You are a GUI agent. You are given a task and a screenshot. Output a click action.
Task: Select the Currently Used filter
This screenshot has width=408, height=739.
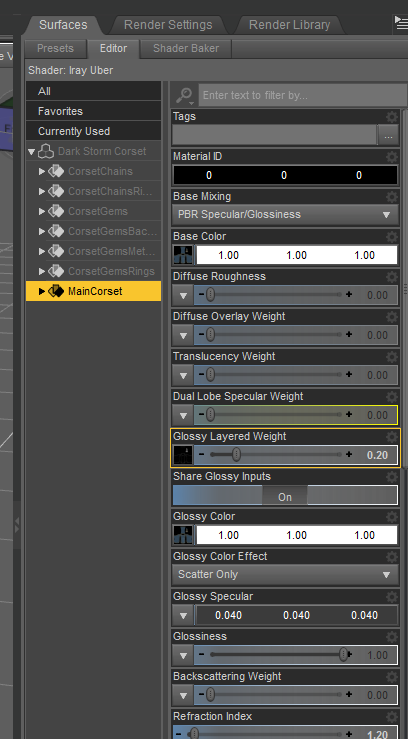(93, 131)
